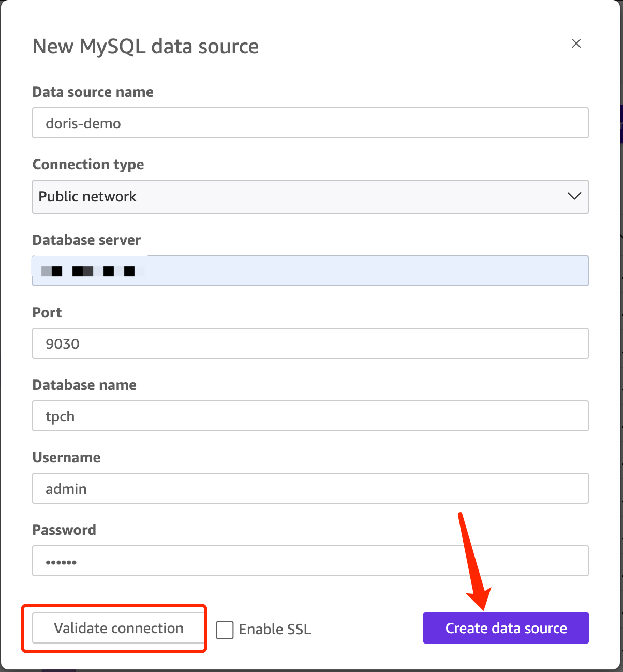The height and width of the screenshot is (672, 623).
Task: Click the Create data source button
Action: pos(506,628)
